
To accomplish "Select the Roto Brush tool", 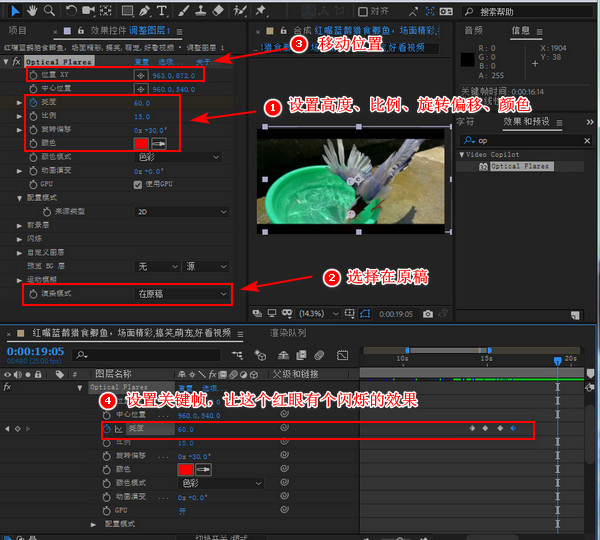I will coord(240,11).
